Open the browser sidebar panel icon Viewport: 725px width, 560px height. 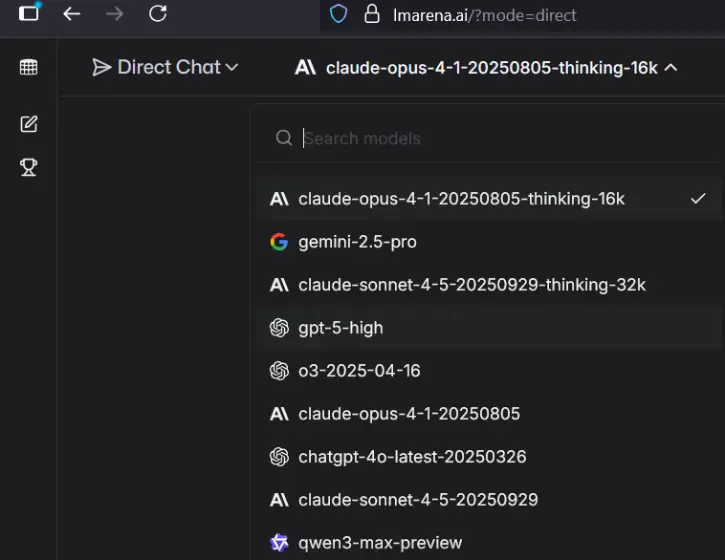tap(30, 12)
